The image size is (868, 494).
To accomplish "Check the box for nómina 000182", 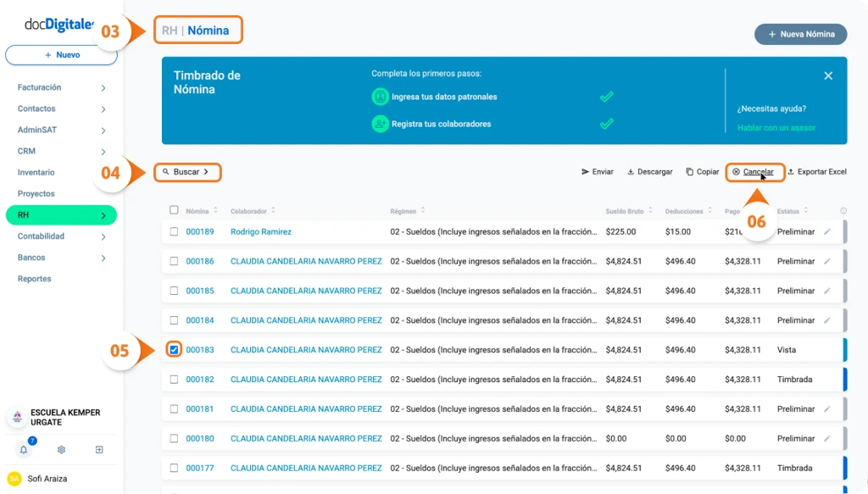I will click(174, 380).
